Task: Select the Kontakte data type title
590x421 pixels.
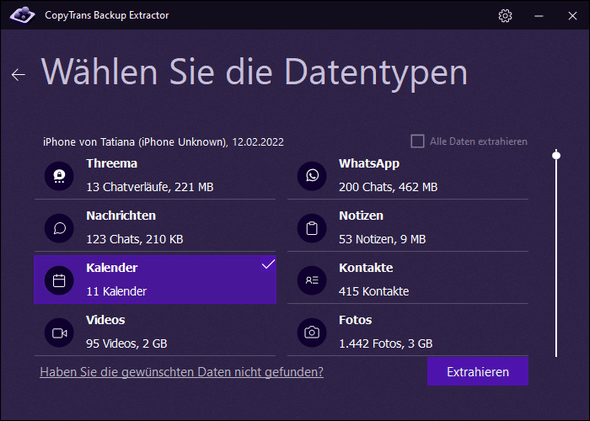Action: coord(366,268)
